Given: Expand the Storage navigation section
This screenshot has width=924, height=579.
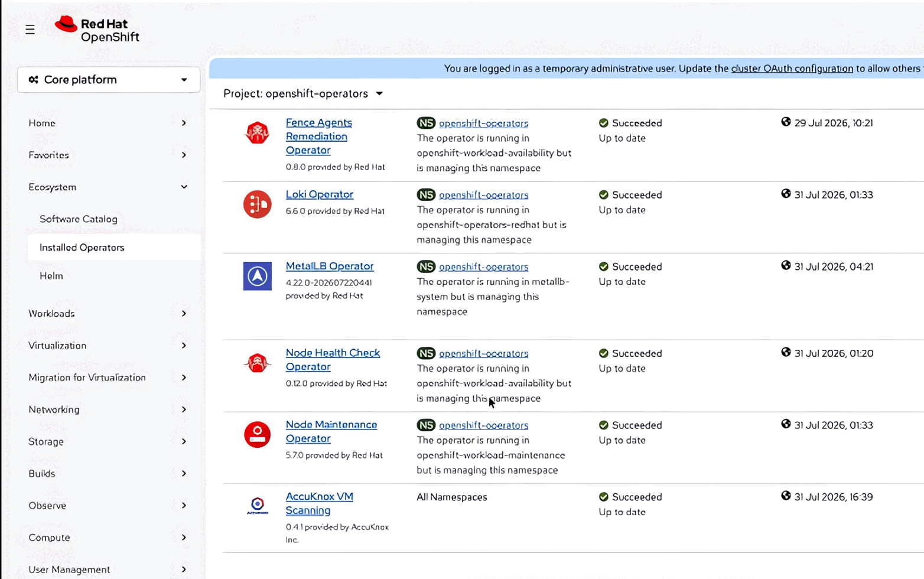Looking at the screenshot, I should pos(108,441).
